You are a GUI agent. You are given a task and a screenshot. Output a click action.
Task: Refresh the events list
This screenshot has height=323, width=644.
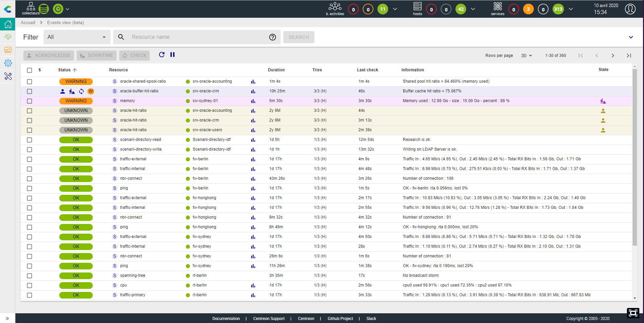pos(162,55)
